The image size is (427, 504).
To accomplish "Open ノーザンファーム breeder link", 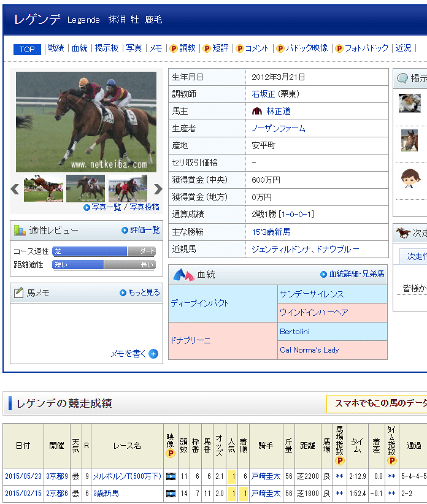I will [279, 128].
